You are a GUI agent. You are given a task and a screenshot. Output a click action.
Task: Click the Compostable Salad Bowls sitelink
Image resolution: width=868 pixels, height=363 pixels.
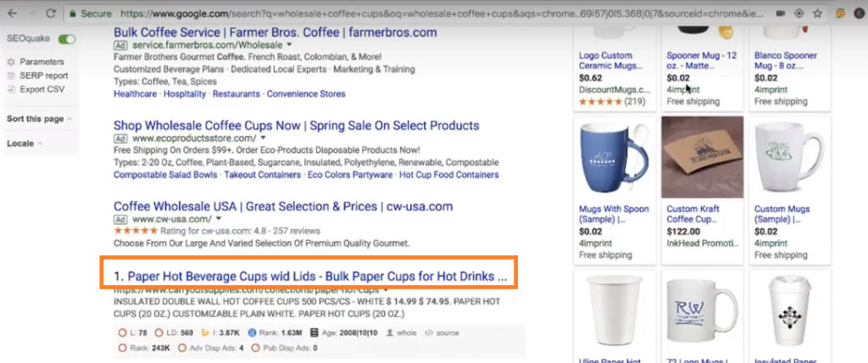(x=165, y=175)
